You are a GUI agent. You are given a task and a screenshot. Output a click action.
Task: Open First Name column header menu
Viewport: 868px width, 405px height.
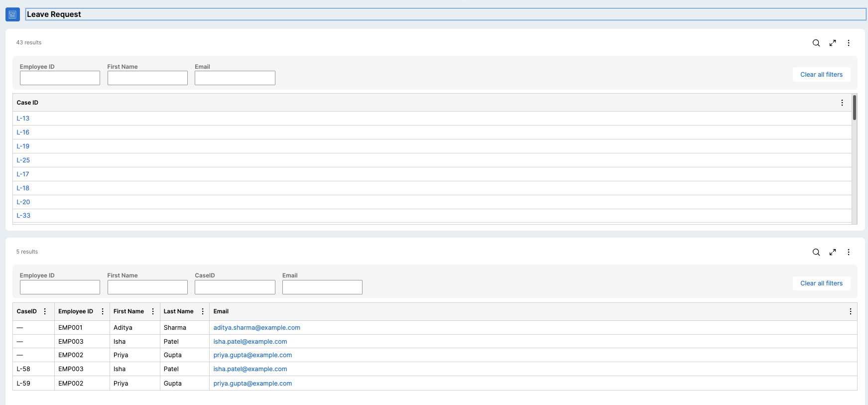coord(153,311)
